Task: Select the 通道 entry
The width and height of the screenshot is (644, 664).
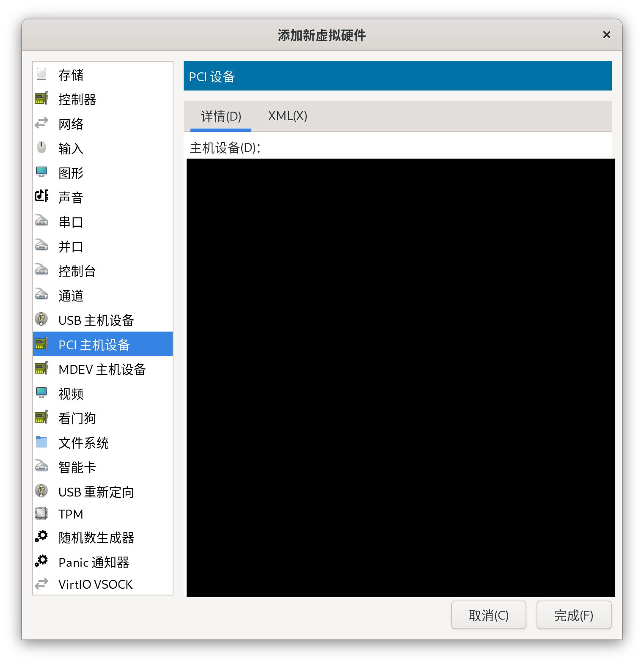Action: (103, 296)
